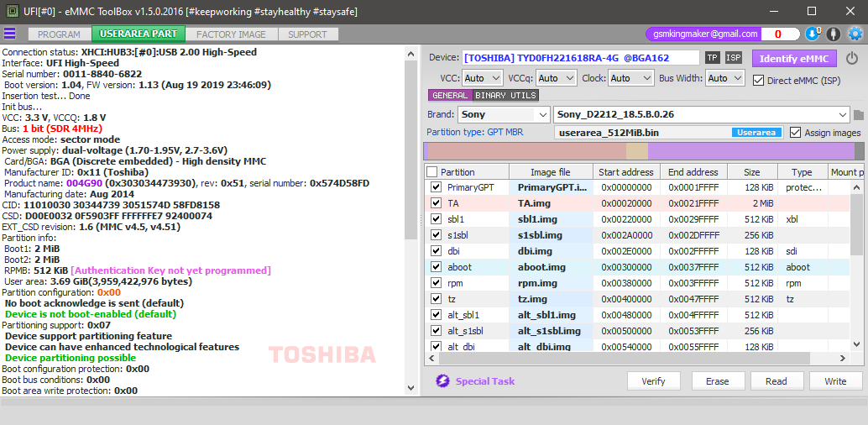The image size is (868, 425).
Task: Click the userarea_512MiB.bin image field
Action: click(x=669, y=133)
